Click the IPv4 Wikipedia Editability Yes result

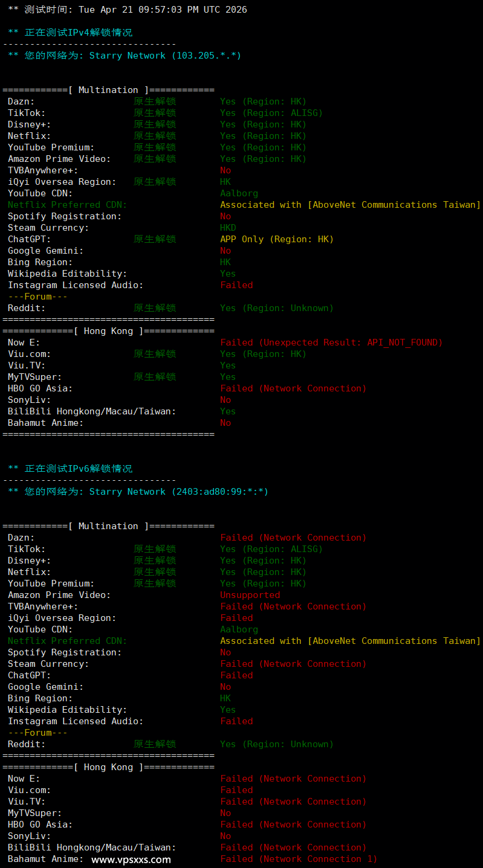(228, 274)
